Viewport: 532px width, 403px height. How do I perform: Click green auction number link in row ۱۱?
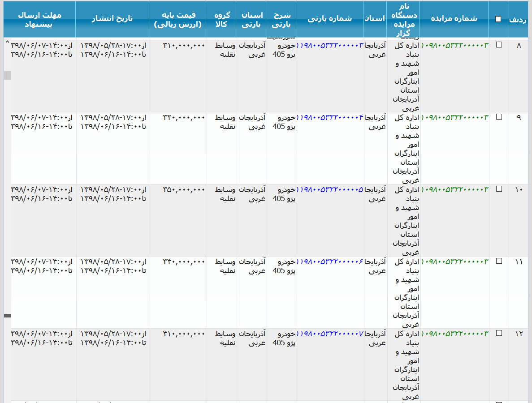coord(454,262)
